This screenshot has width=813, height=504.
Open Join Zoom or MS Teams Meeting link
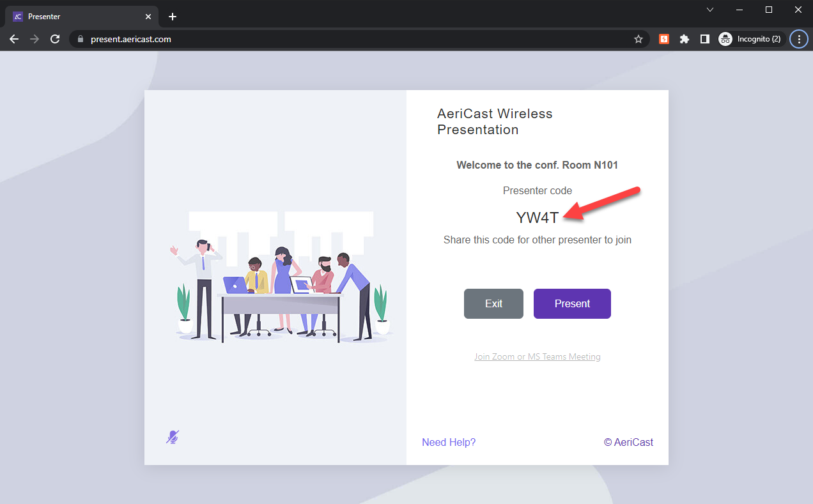coord(538,356)
